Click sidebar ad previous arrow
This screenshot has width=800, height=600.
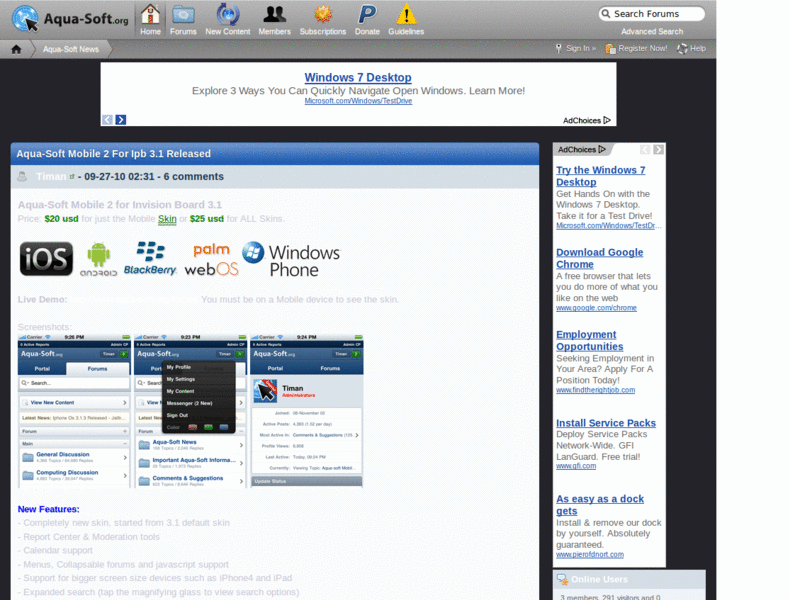tap(645, 149)
